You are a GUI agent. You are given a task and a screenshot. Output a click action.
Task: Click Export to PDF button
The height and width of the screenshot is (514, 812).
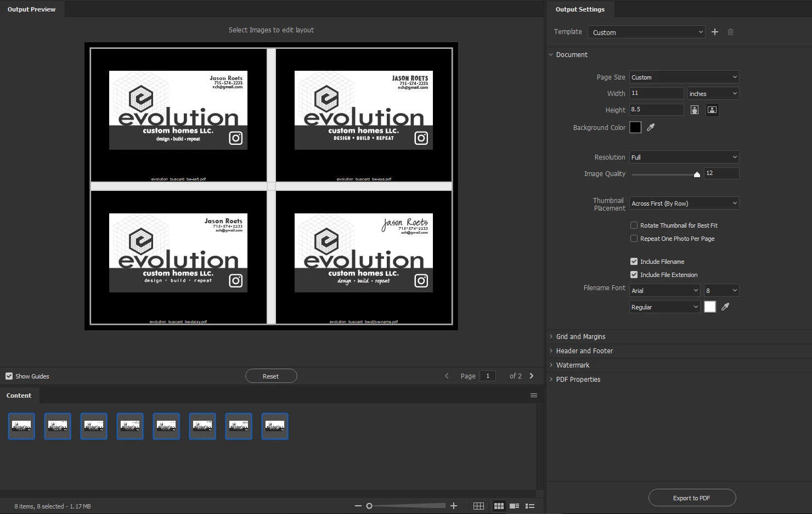tap(692, 498)
